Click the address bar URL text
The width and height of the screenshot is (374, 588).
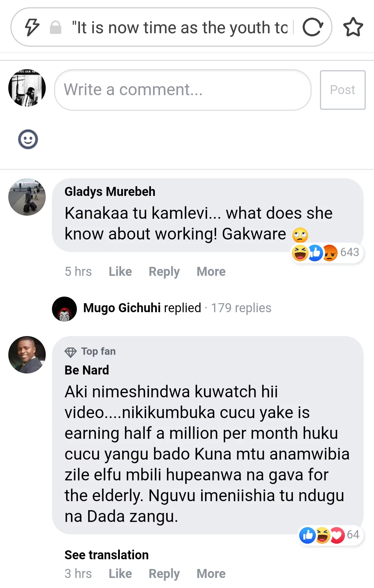[179, 27]
